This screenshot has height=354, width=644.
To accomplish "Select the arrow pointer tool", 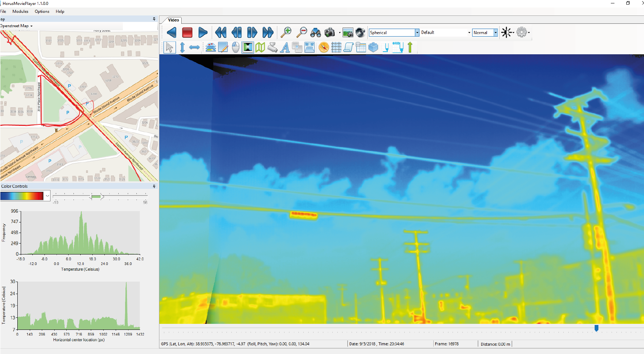I will [x=170, y=47].
